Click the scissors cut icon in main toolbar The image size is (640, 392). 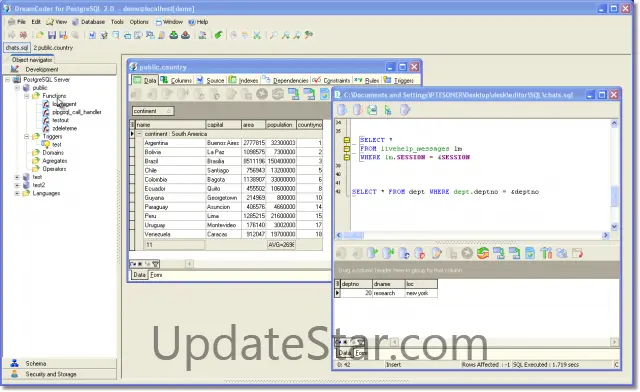(x=257, y=35)
